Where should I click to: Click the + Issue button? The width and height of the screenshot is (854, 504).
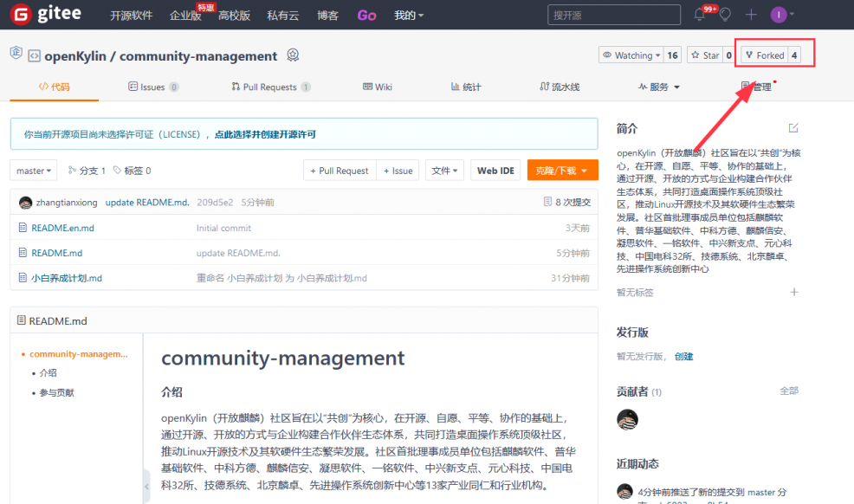[398, 171]
